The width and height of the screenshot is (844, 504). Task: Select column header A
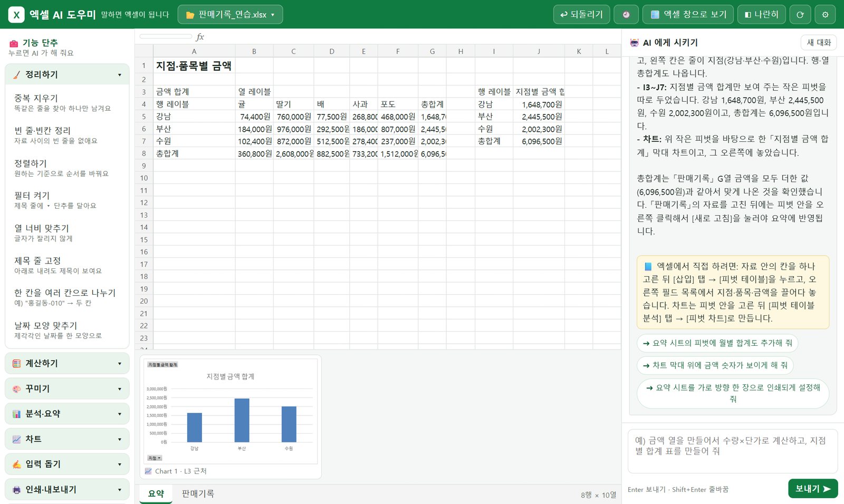pyautogui.click(x=194, y=51)
